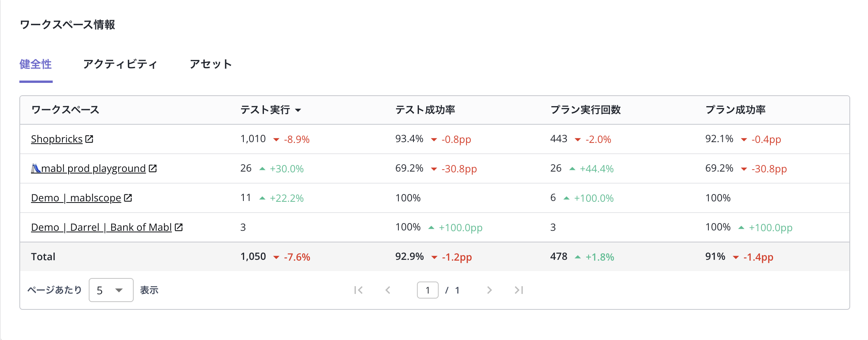The image size is (868, 340).
Task: Open the mabl prod playground link
Action: 93,168
